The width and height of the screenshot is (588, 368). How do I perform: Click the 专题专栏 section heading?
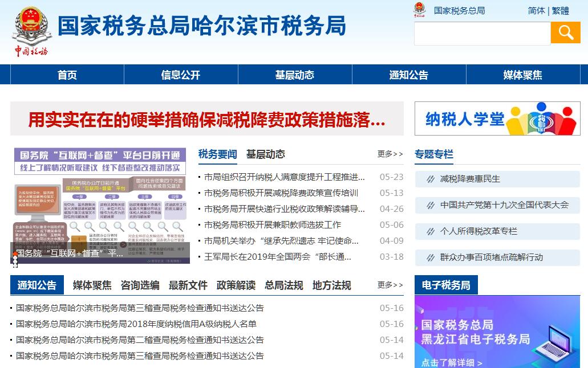434,154
